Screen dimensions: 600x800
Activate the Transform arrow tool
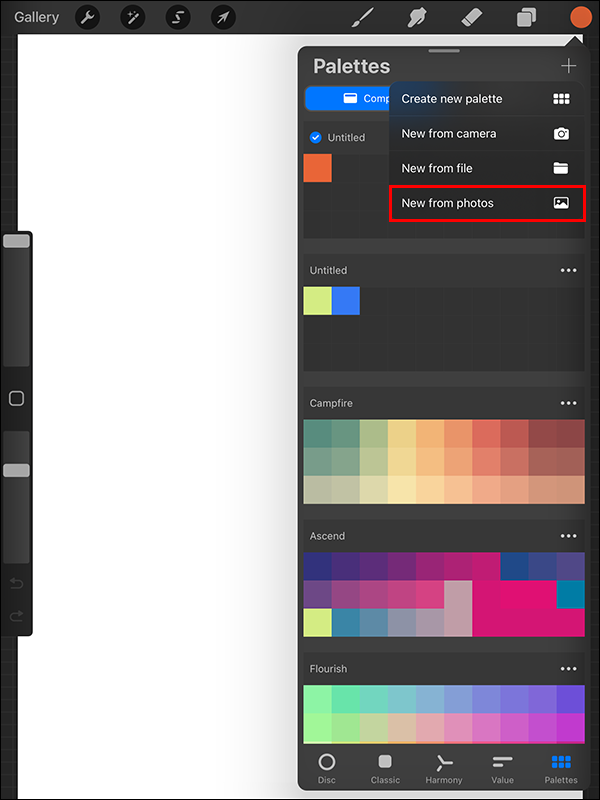(223, 18)
